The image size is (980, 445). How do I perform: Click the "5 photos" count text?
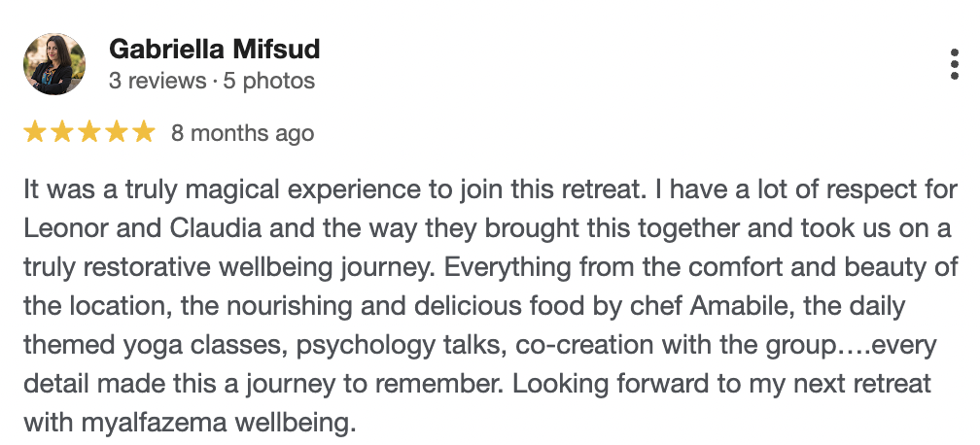coord(269,81)
